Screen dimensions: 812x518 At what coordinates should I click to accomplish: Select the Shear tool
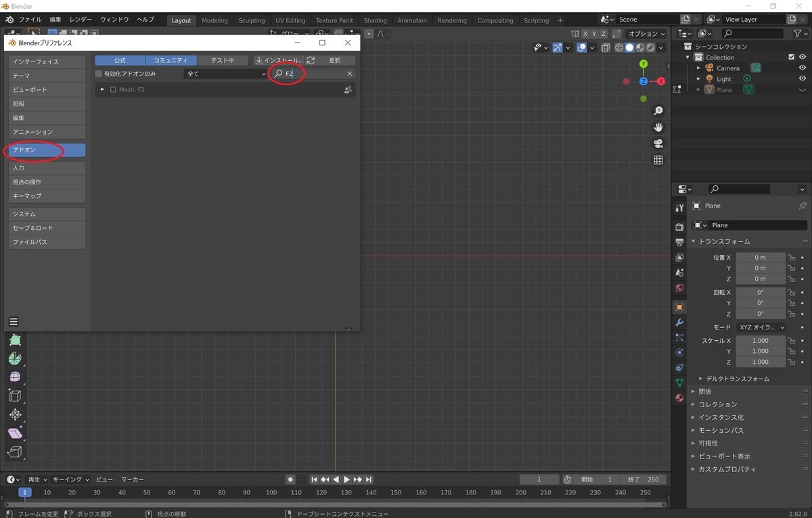pyautogui.click(x=15, y=433)
